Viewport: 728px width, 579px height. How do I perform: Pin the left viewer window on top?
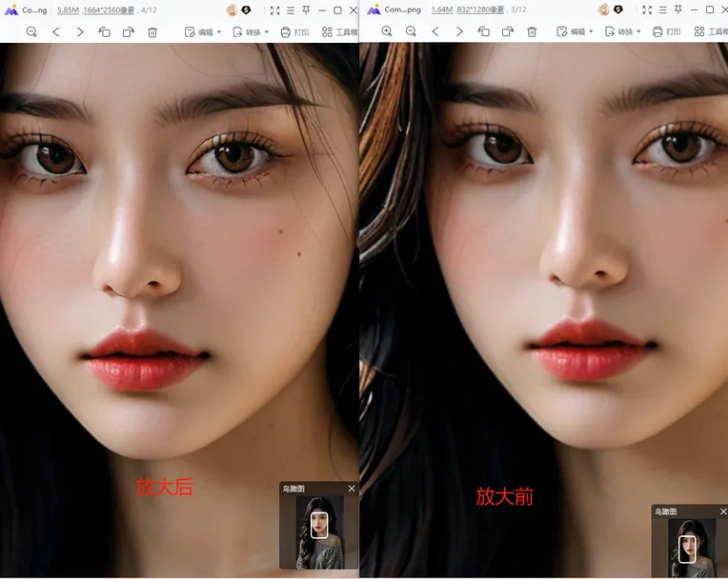pos(306,10)
